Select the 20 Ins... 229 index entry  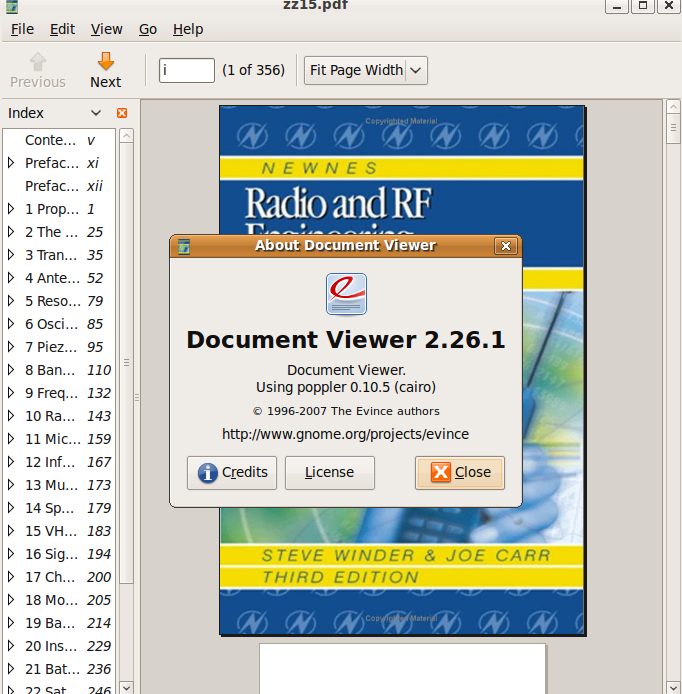click(x=60, y=646)
